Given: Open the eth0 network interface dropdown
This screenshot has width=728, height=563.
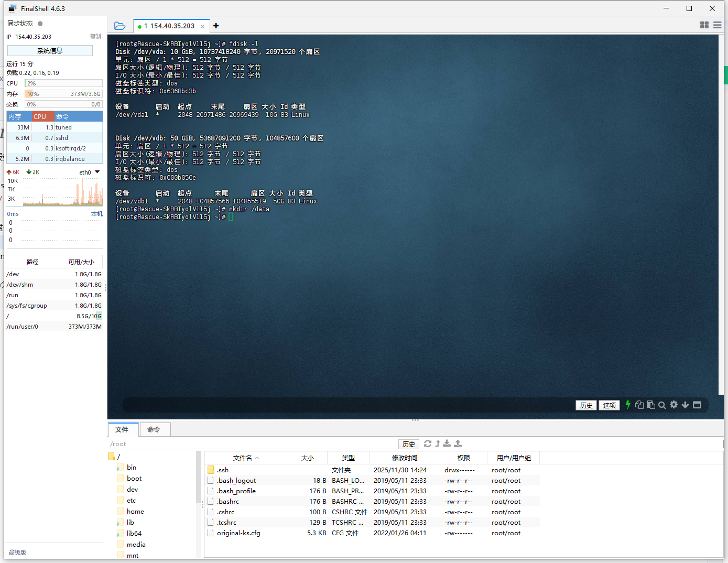Looking at the screenshot, I should pos(97,172).
